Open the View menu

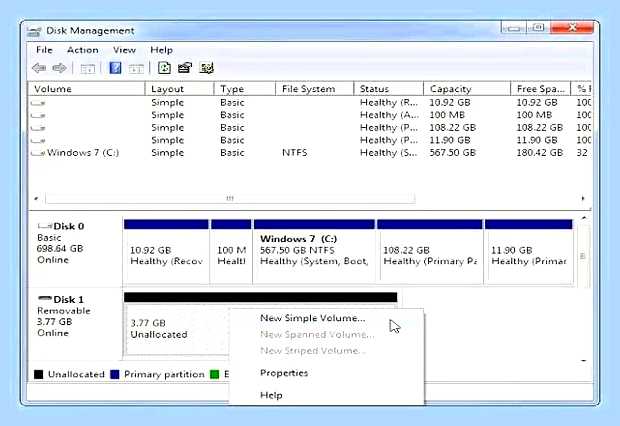[124, 50]
